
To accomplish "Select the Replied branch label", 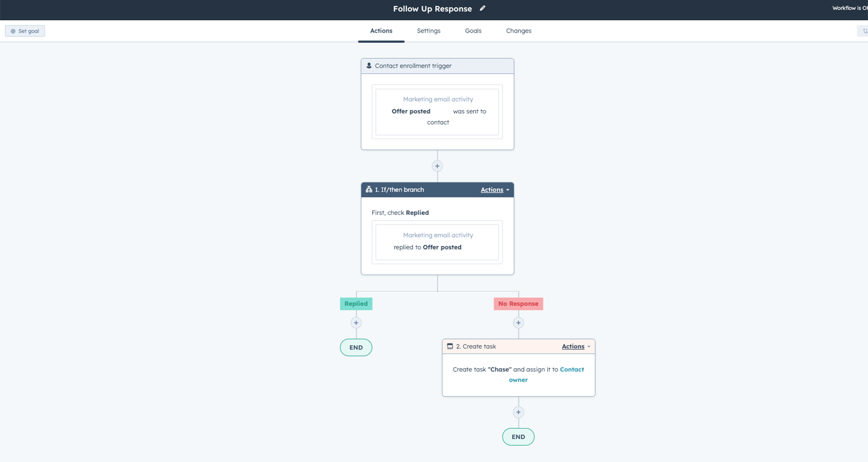I will 356,304.
